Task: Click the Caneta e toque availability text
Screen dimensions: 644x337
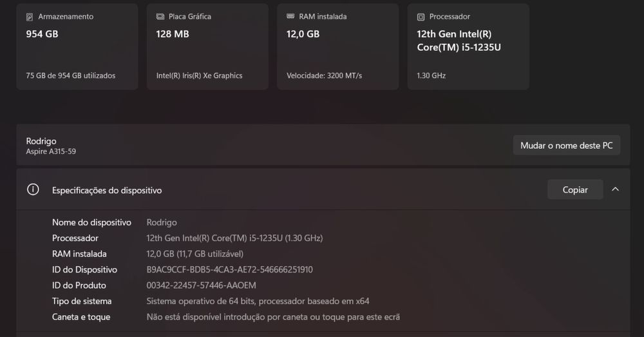Action: point(273,317)
